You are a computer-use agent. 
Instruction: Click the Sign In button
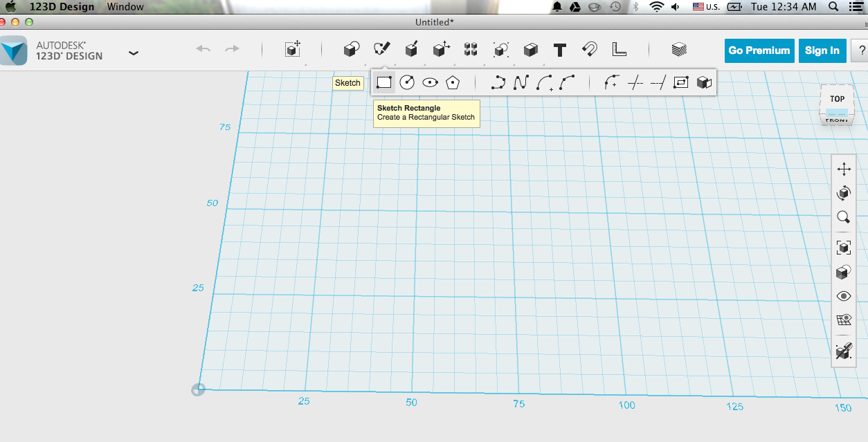click(x=822, y=50)
